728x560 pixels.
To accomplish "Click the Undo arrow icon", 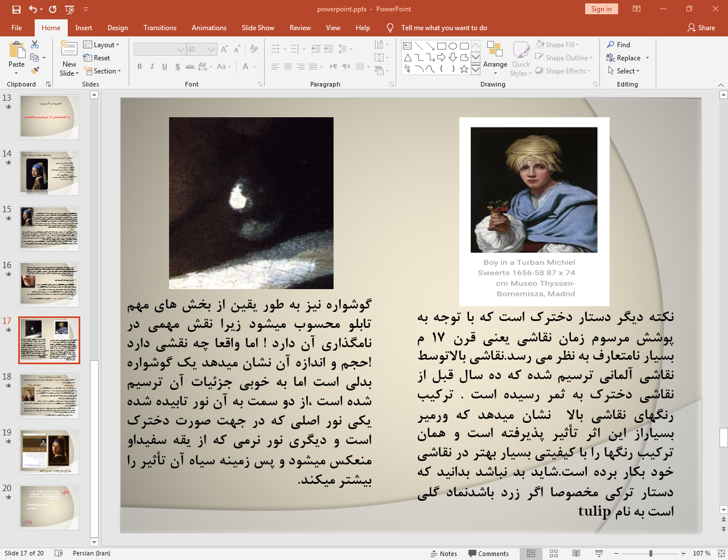I will click(33, 9).
